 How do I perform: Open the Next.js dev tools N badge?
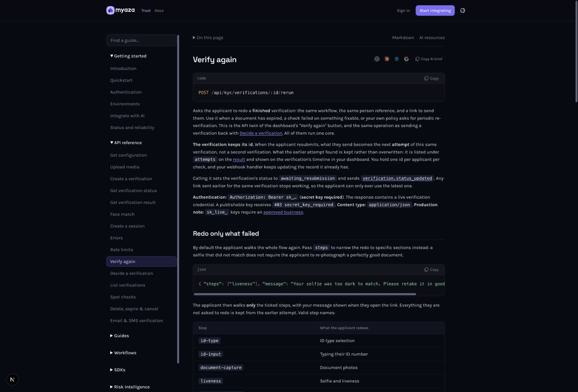12,379
